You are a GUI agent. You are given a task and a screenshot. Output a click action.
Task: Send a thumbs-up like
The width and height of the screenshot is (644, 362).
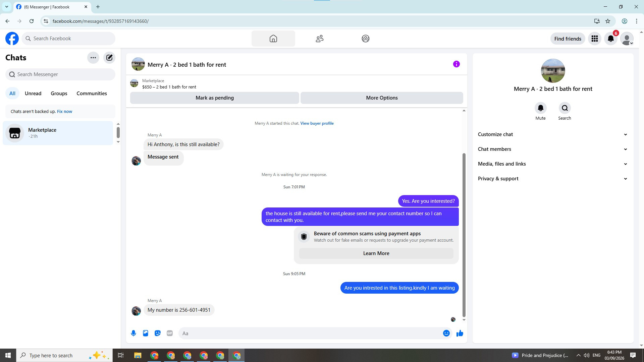(460, 333)
